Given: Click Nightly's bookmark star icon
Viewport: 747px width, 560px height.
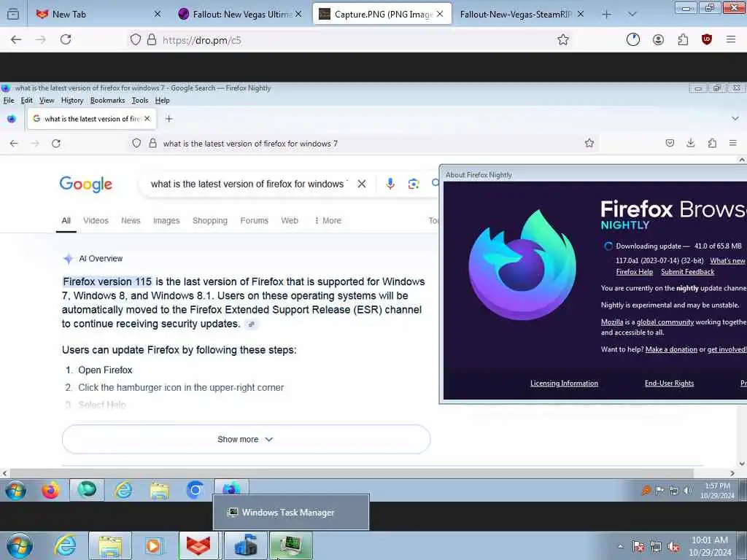Looking at the screenshot, I should pyautogui.click(x=589, y=143).
